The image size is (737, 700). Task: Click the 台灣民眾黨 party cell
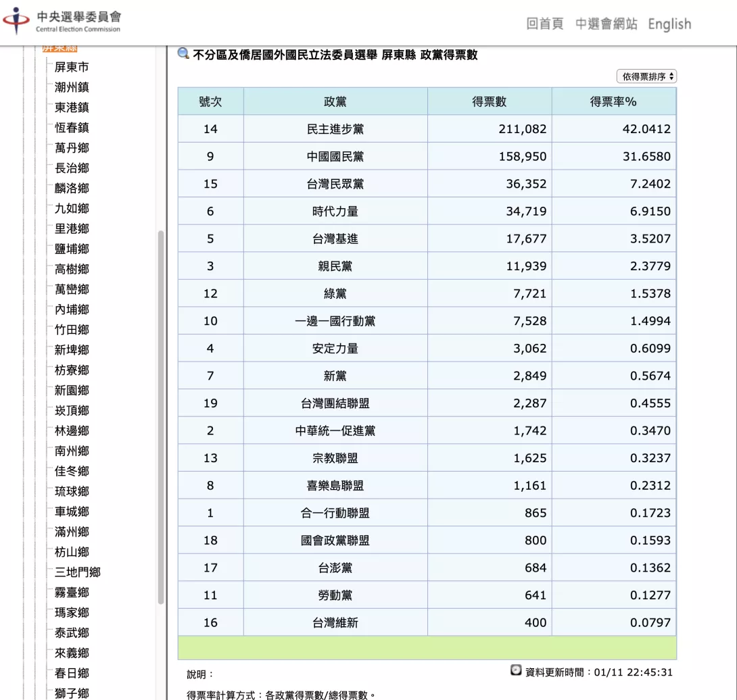click(x=335, y=184)
